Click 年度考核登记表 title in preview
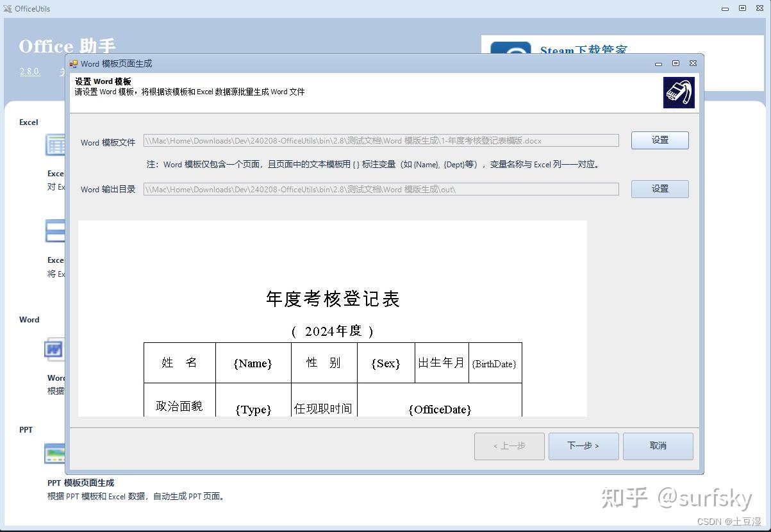771x532 pixels. pyautogui.click(x=333, y=299)
